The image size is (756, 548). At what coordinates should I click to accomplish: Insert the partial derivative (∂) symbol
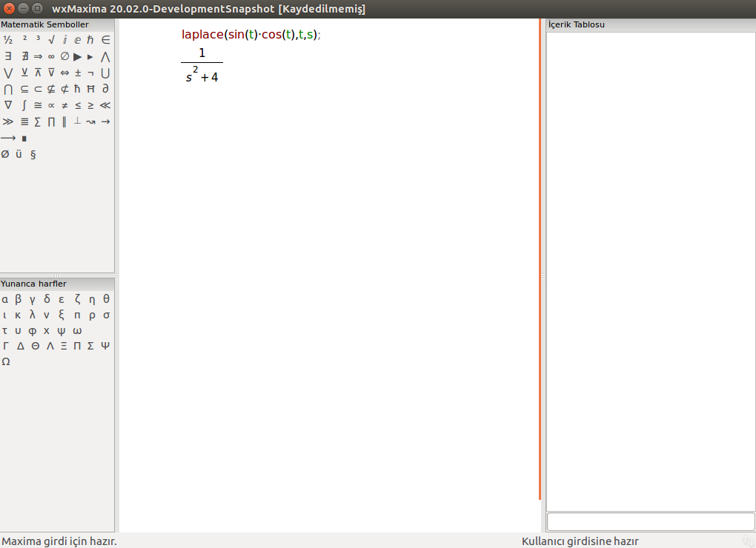pyautogui.click(x=105, y=89)
